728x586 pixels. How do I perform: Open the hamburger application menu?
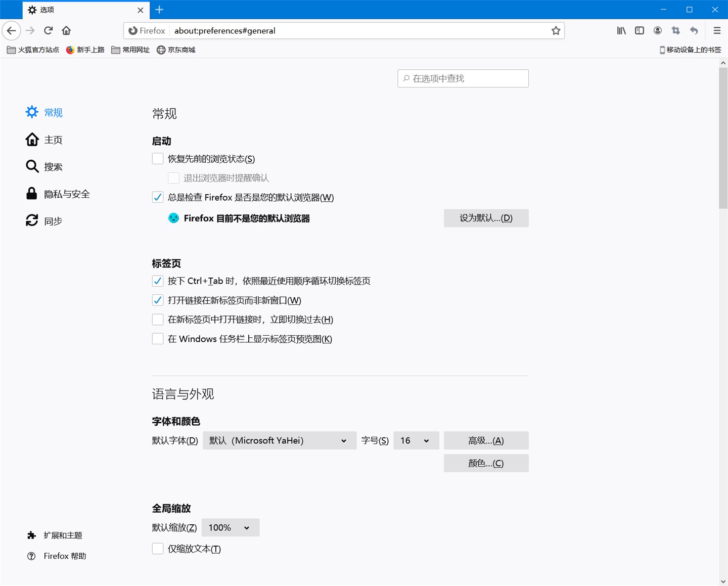(x=717, y=31)
